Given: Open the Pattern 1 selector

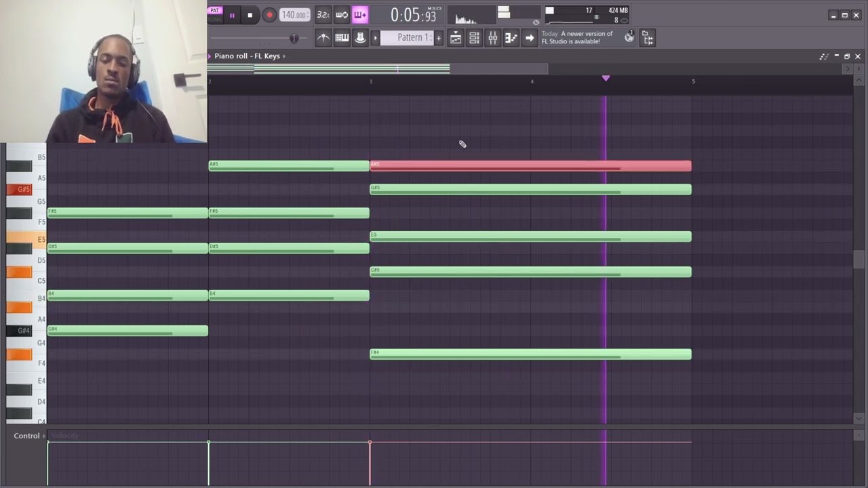Looking at the screenshot, I should click(408, 38).
